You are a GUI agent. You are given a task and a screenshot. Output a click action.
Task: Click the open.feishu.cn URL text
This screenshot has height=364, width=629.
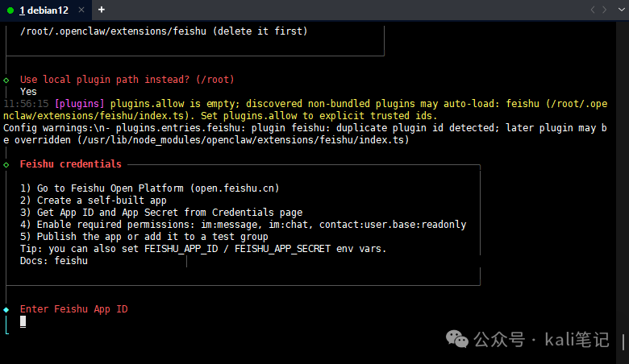[x=236, y=188]
